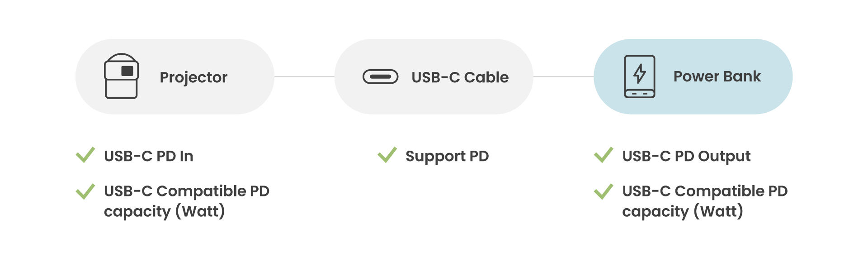Click the USB-C connector icon
868x262 pixels.
[x=380, y=77]
